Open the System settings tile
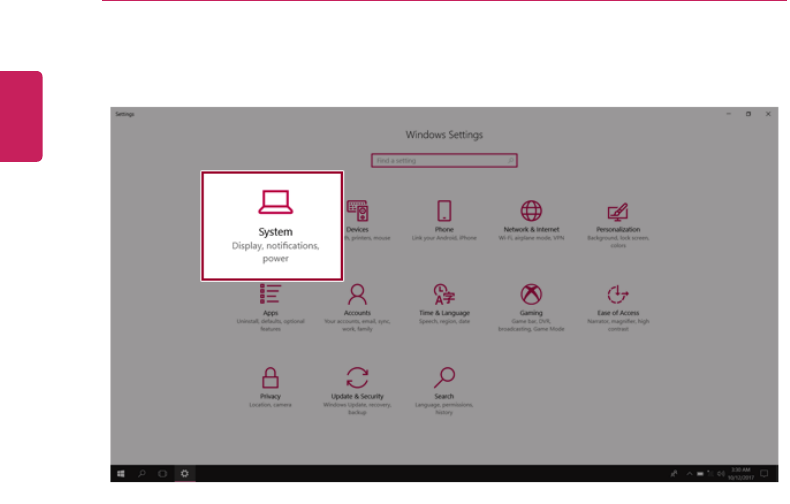The image size is (790, 504). tap(272, 226)
